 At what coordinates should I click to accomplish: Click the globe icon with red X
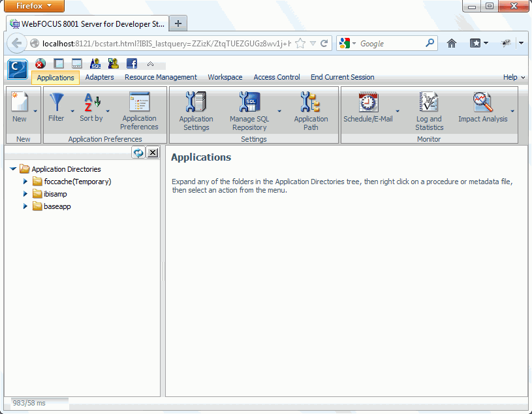point(40,63)
